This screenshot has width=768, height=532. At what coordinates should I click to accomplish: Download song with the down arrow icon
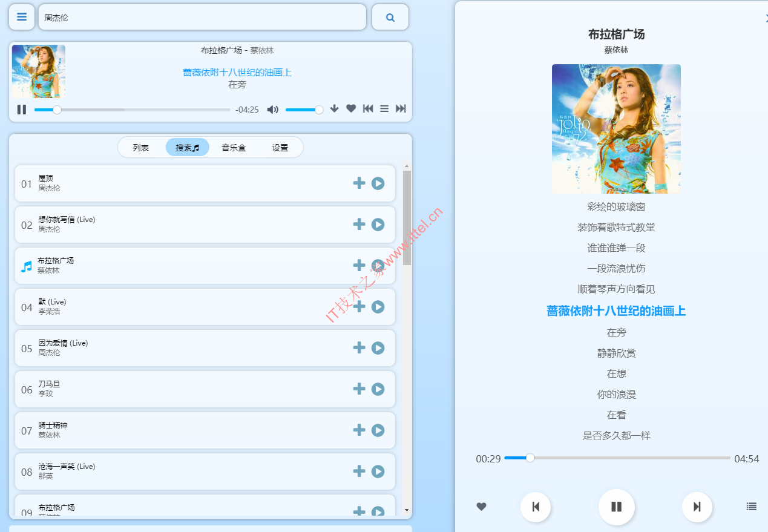tap(334, 109)
